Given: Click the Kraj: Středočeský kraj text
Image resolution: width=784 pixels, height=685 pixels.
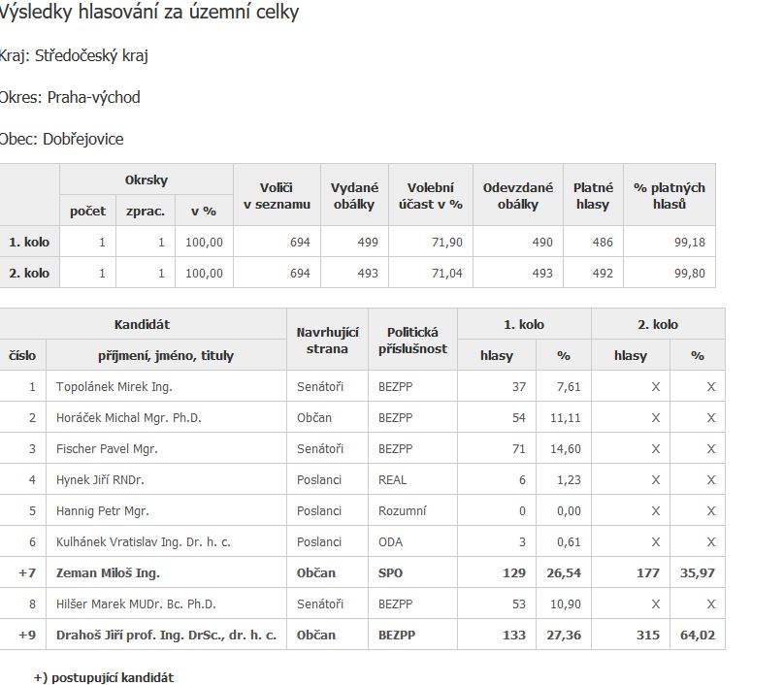Looking at the screenshot, I should pyautogui.click(x=75, y=55).
